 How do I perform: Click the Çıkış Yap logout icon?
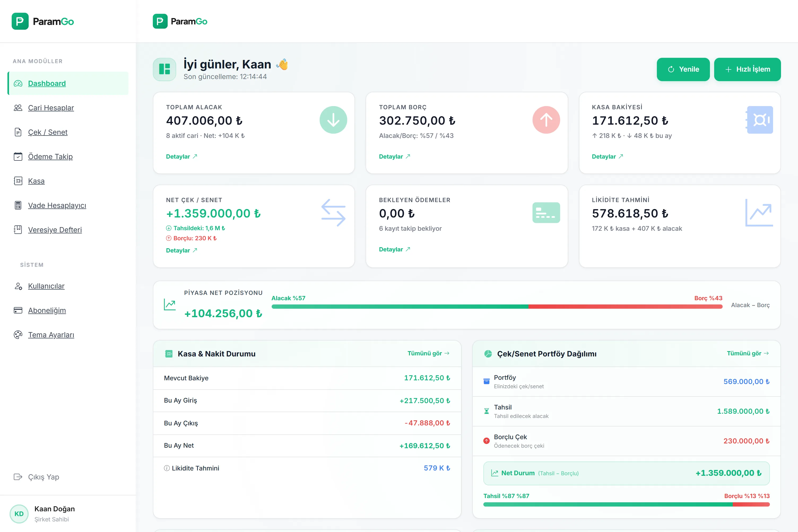tap(18, 477)
